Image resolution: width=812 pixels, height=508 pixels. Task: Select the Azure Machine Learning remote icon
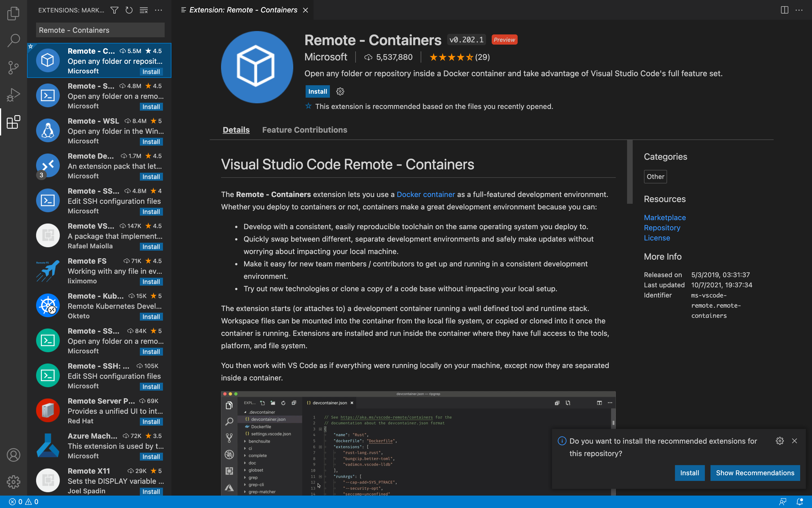pos(48,446)
